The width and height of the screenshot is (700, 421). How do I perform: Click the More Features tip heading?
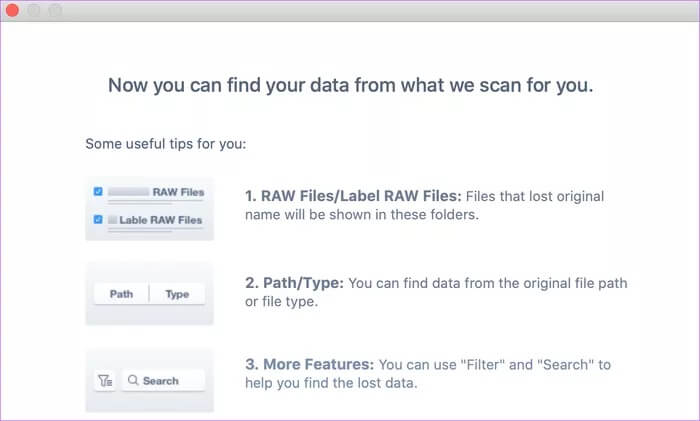click(309, 364)
